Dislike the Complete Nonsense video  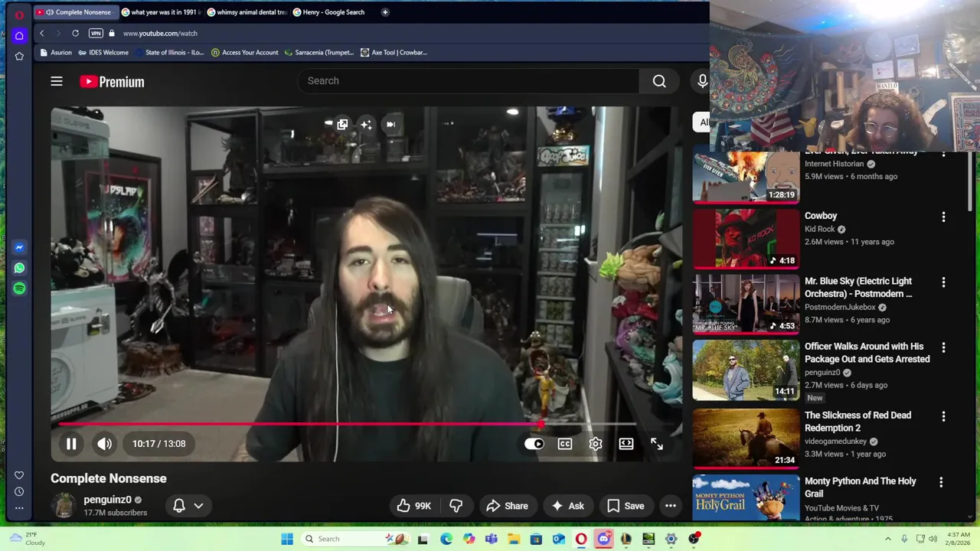[456, 506]
